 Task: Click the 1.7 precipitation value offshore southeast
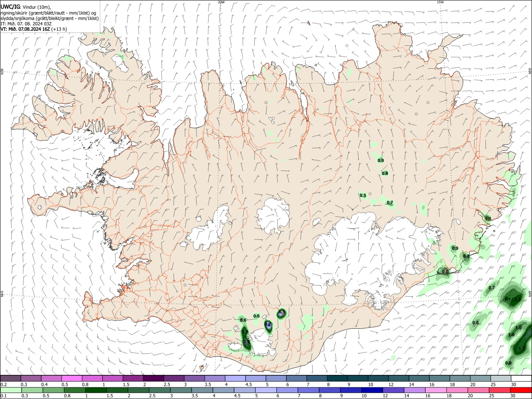(x=522, y=349)
